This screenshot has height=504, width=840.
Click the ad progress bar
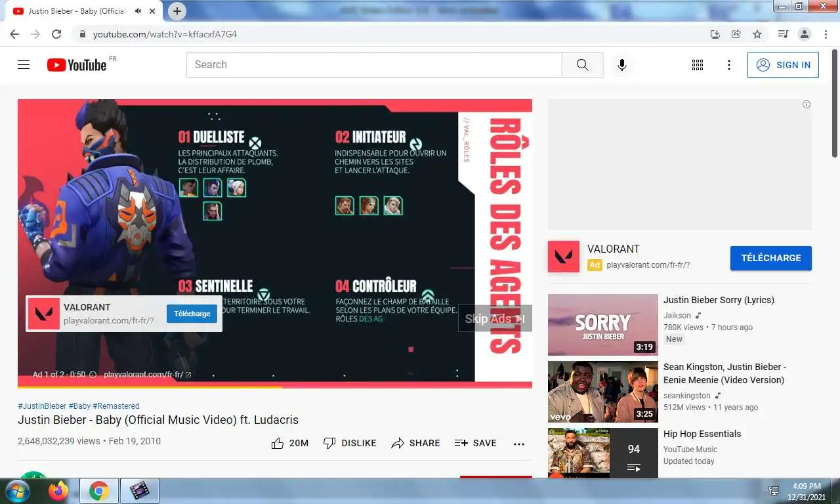275,386
